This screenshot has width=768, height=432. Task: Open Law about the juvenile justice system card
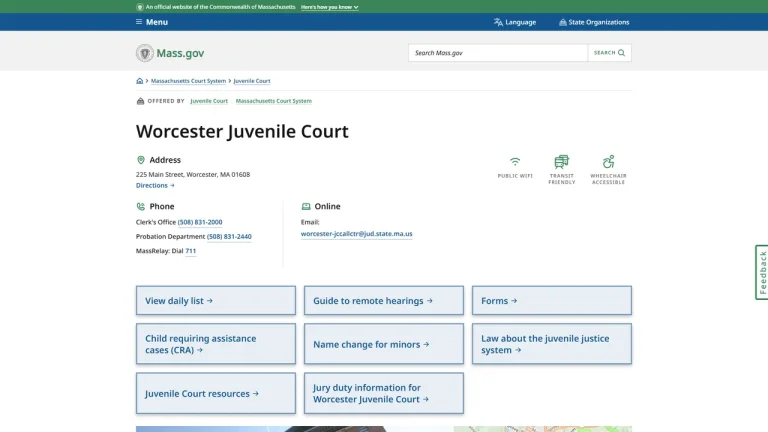point(552,344)
